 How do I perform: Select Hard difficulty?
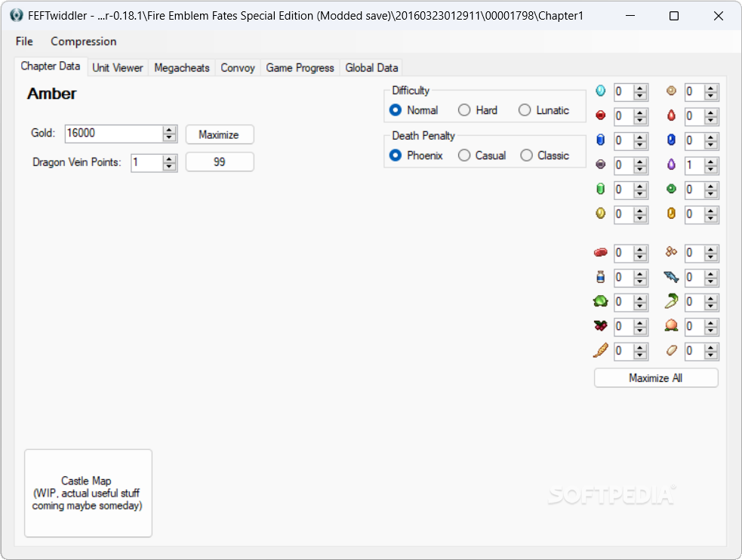pos(478,110)
